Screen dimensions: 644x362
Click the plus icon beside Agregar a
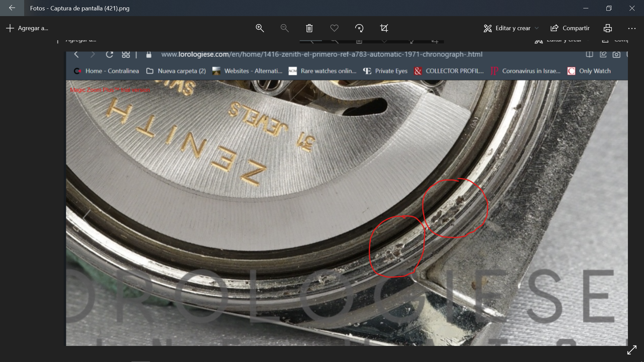coord(10,28)
